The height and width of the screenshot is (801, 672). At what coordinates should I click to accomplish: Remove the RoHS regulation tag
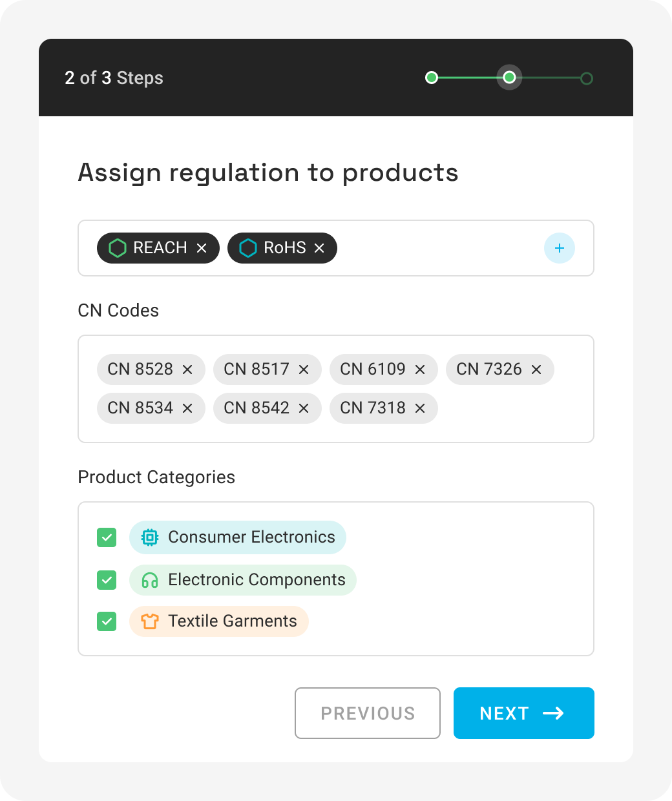pyautogui.click(x=319, y=248)
